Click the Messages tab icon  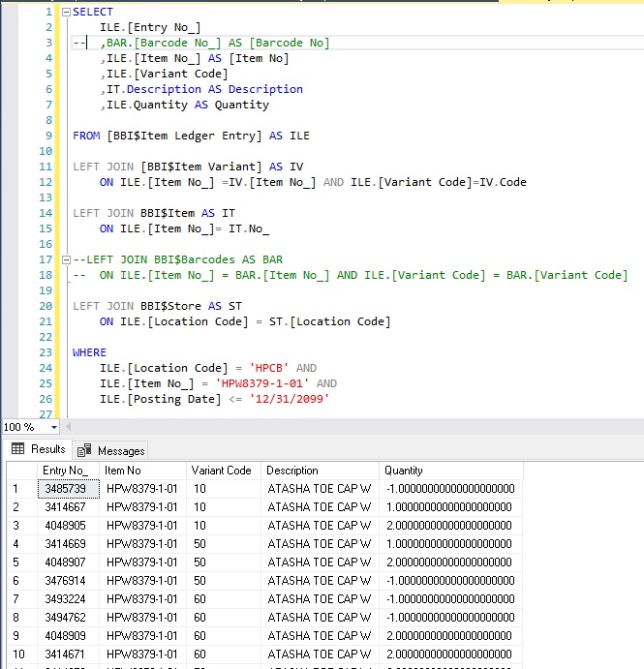[84, 450]
